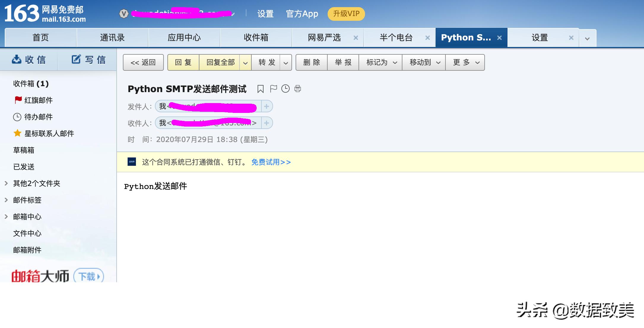Flag this email using the flag icon
Screen dimensions: 644x328
click(x=273, y=89)
